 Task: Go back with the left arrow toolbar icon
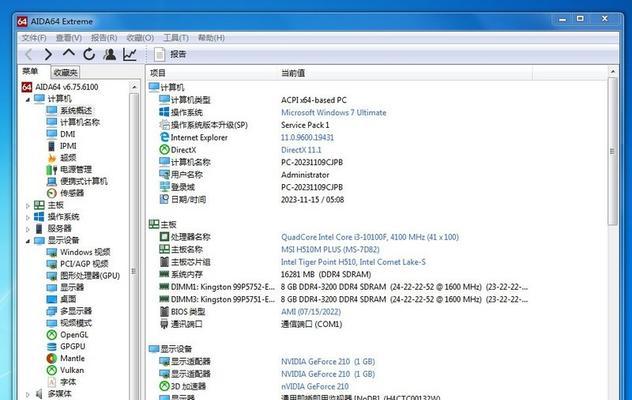tap(29, 54)
